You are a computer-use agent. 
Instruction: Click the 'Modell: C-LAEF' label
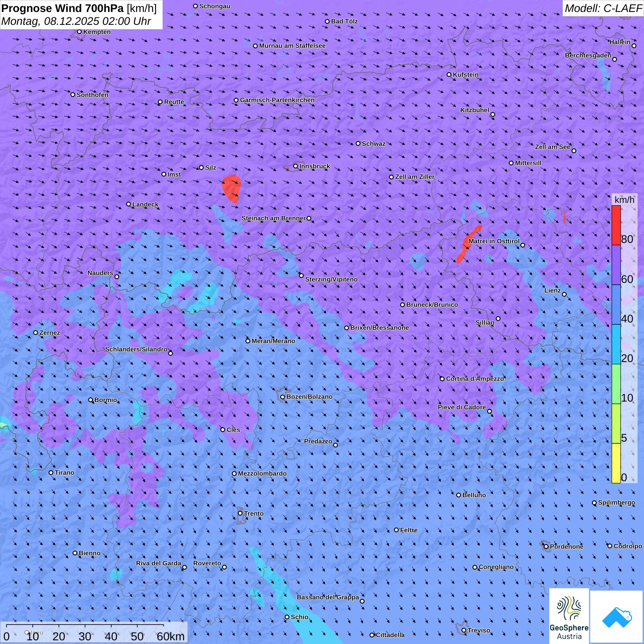(603, 8)
